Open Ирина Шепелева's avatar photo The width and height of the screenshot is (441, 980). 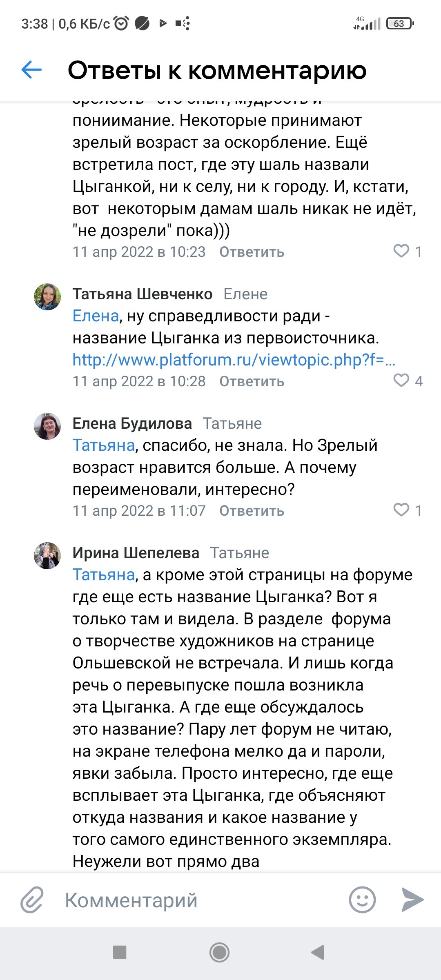47,556
